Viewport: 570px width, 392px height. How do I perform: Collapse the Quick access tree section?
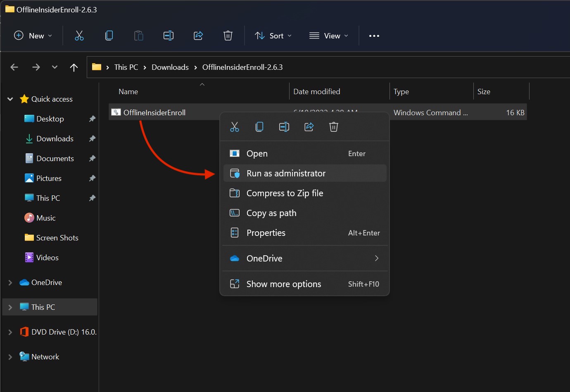10,99
